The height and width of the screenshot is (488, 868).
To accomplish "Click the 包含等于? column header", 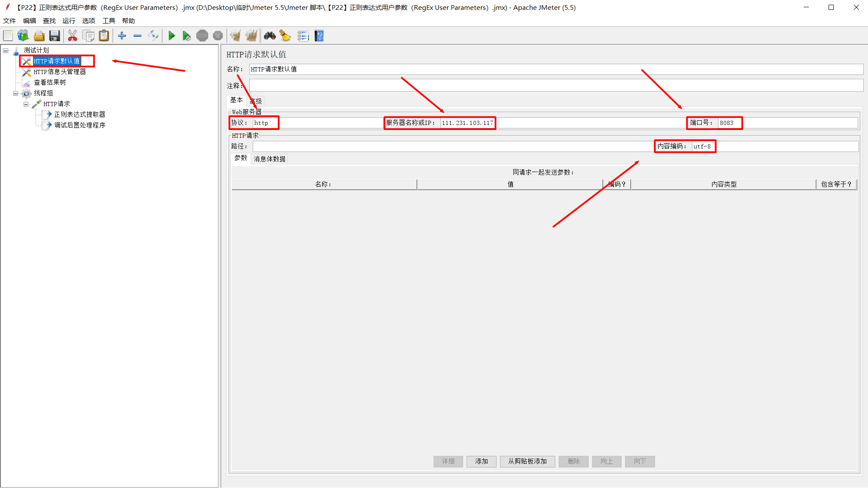I will click(x=836, y=184).
